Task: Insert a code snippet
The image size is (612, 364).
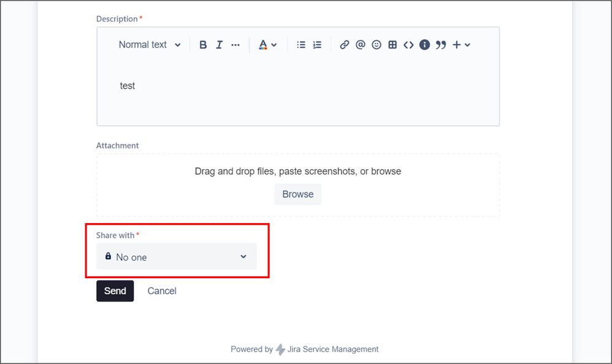Action: click(x=408, y=45)
